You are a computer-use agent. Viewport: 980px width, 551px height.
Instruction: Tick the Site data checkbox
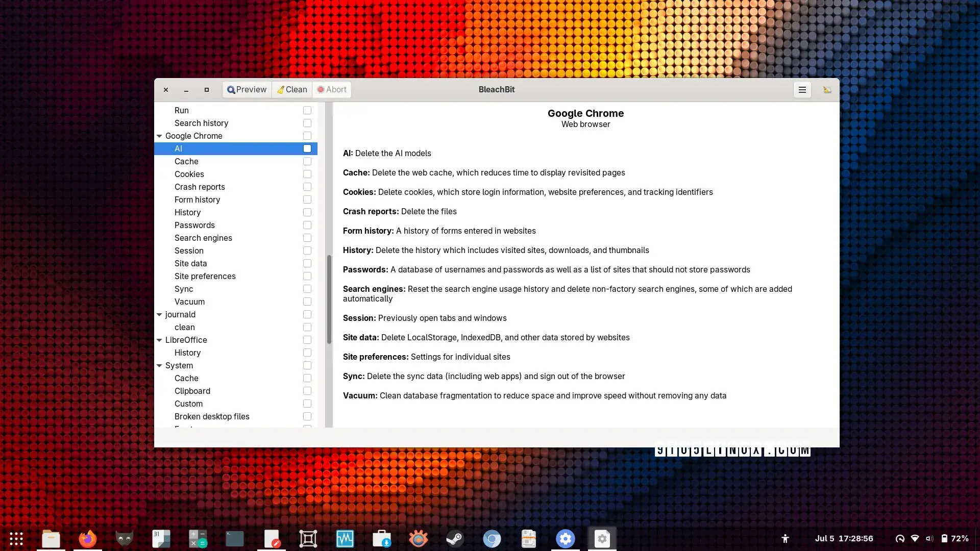tap(307, 264)
